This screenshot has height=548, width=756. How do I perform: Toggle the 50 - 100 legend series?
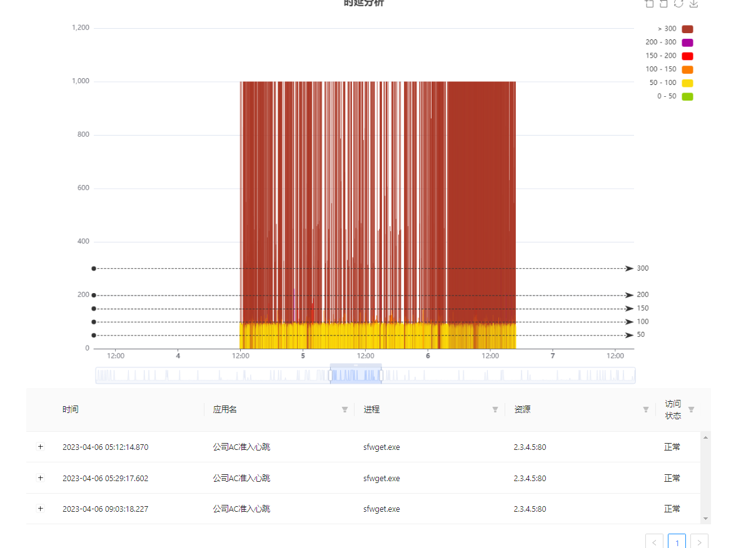[x=687, y=83]
